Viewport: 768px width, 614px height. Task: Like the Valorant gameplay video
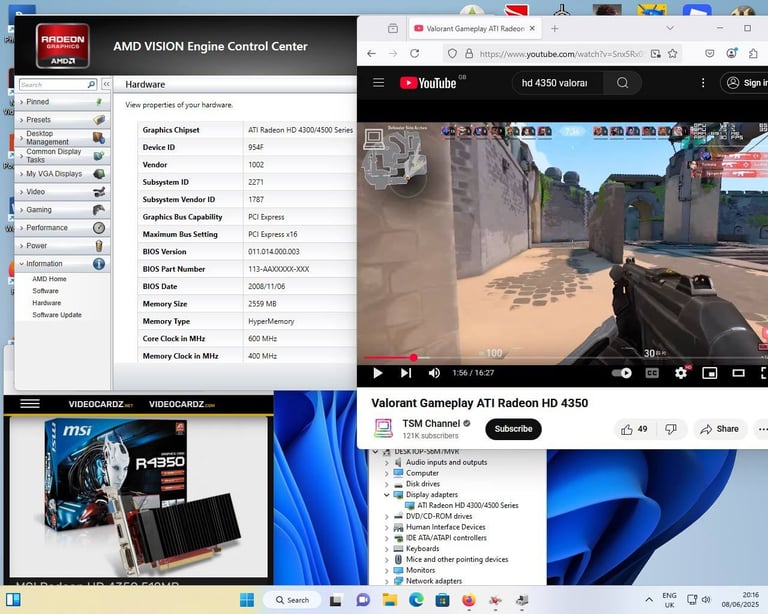point(627,429)
